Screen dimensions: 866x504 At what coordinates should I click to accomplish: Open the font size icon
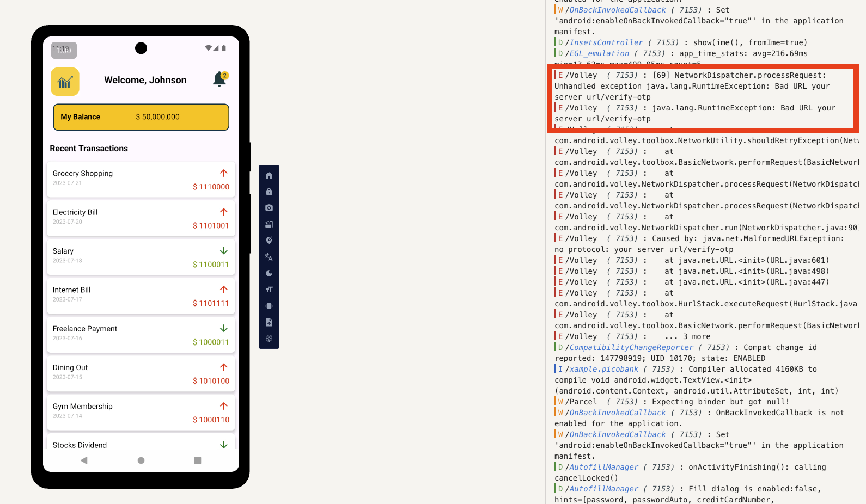(x=269, y=290)
